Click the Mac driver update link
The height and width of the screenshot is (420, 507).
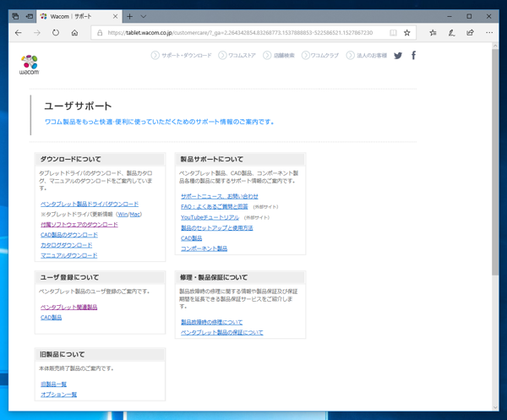[135, 215]
